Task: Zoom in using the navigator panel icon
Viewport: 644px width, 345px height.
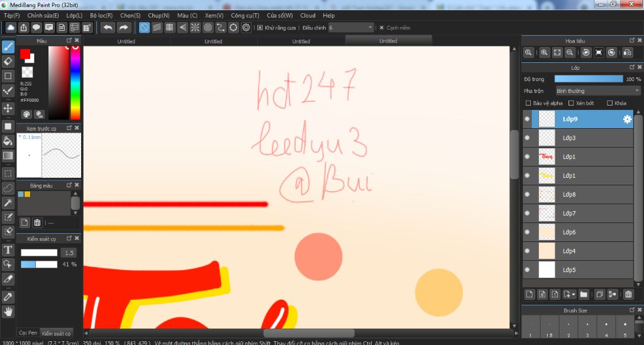Action: [x=544, y=53]
